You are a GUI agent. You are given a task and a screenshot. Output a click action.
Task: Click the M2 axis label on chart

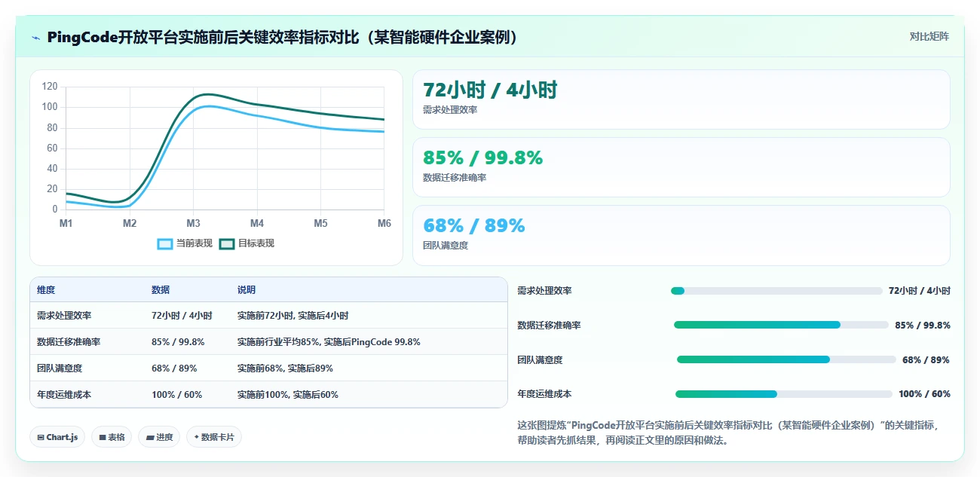(130, 224)
